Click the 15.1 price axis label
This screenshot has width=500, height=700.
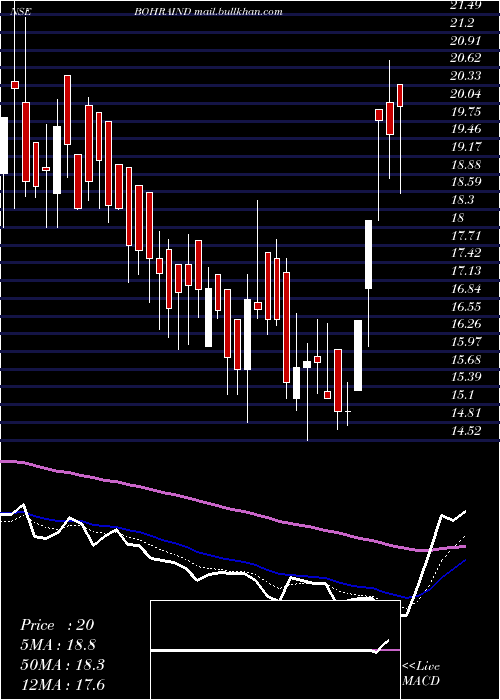(462, 395)
